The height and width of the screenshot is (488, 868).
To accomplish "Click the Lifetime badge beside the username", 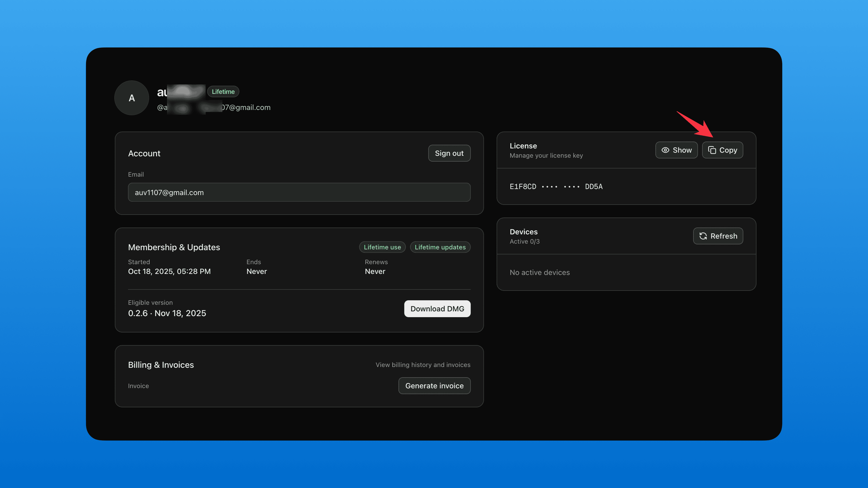I will (223, 91).
